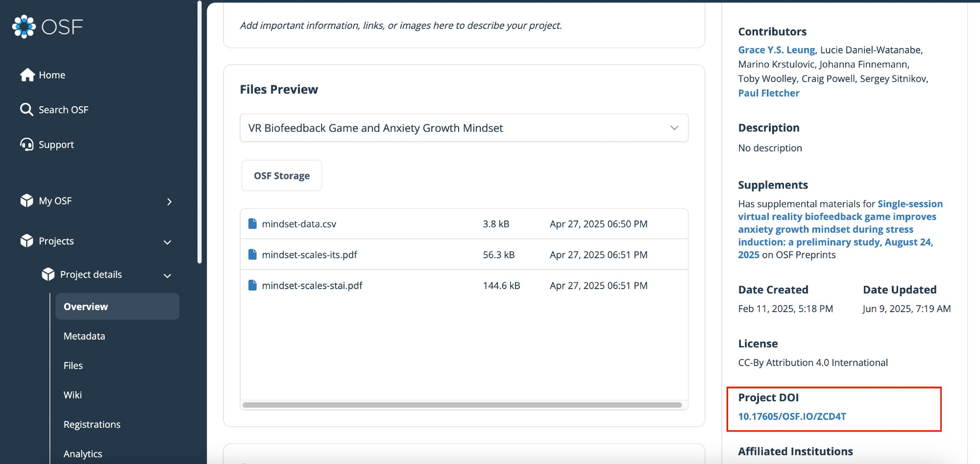Click the Support headset icon
980x464 pixels.
coord(27,145)
